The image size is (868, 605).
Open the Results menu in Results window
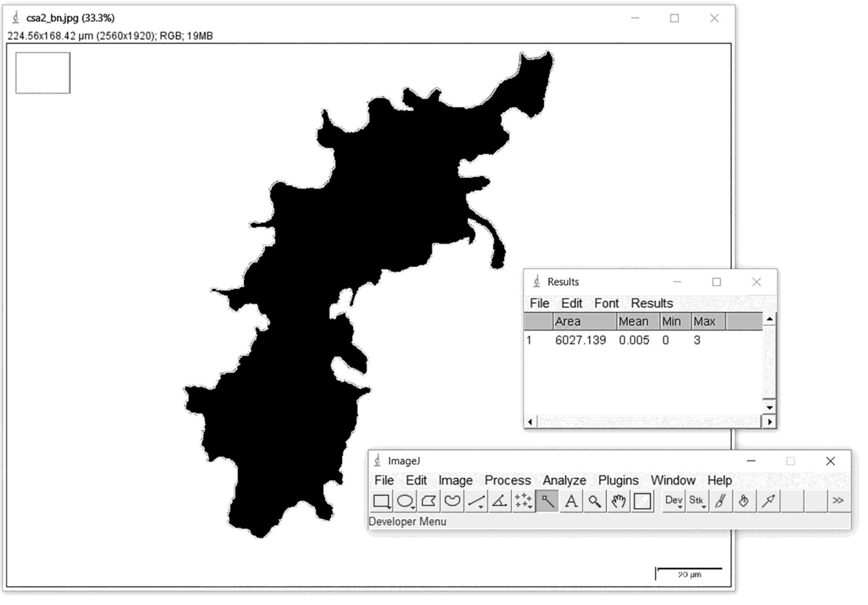(652, 303)
